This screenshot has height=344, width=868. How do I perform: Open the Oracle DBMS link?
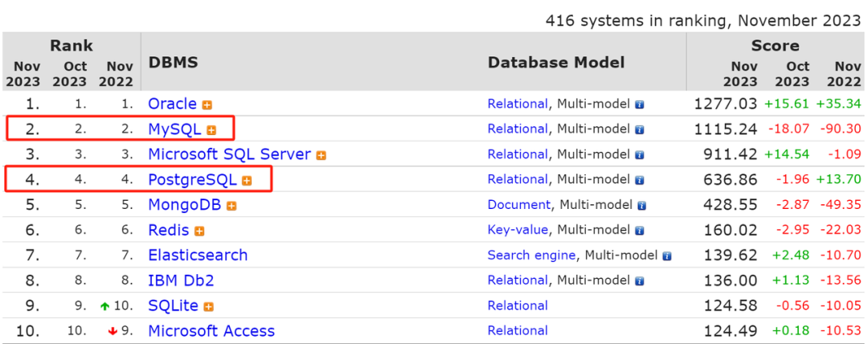(172, 104)
